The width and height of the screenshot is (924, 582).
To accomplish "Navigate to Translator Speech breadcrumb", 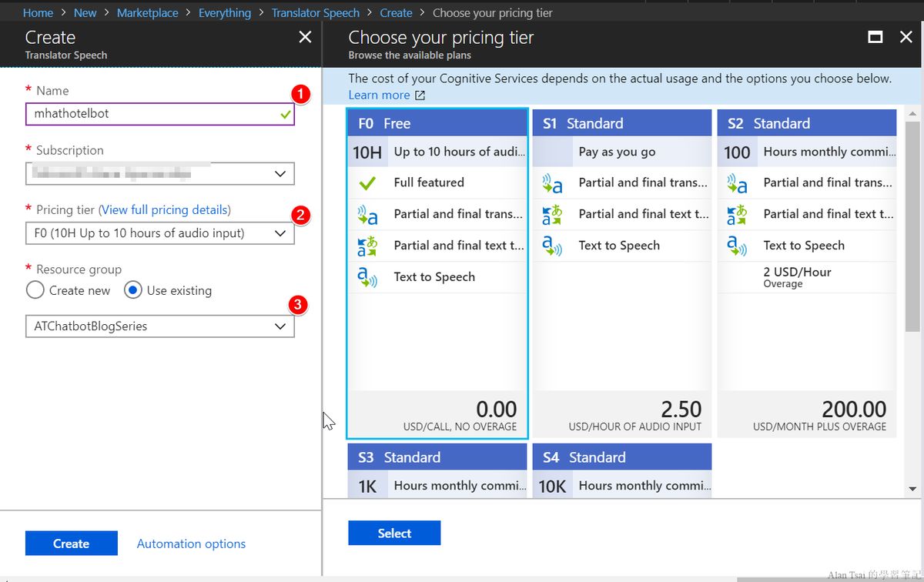I will 315,12.
